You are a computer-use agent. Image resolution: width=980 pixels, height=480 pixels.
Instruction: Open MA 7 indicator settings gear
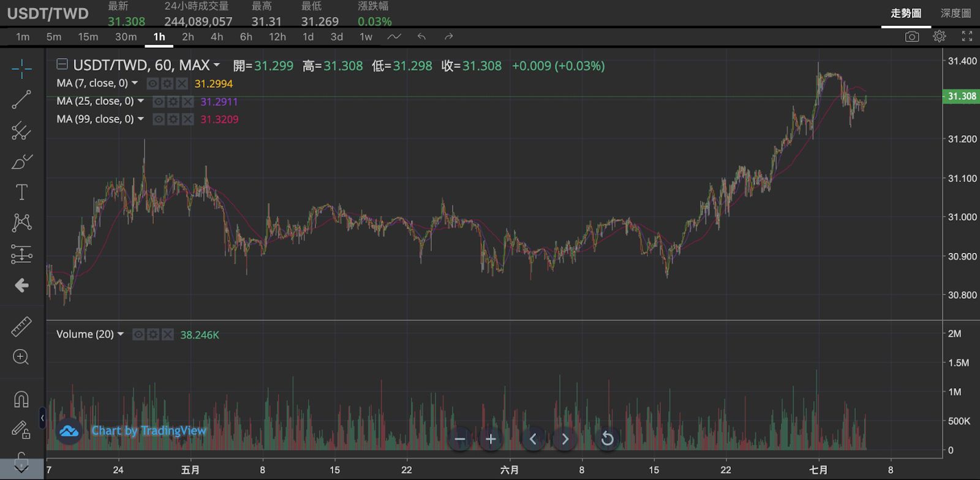tap(167, 83)
